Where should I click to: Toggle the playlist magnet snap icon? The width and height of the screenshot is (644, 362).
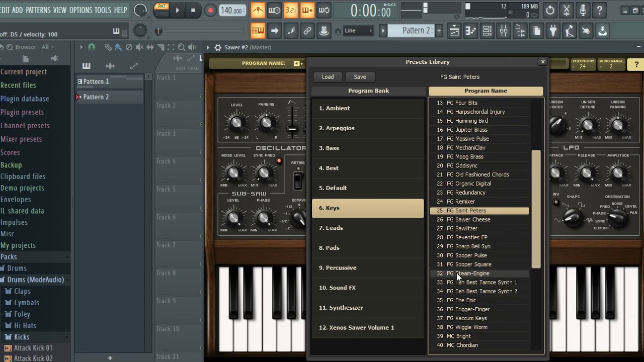pos(92,47)
